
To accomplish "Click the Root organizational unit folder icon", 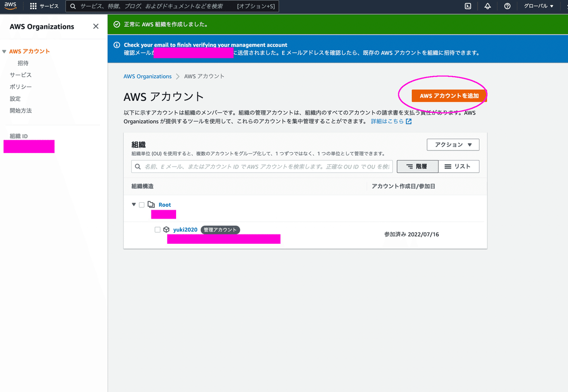I will [151, 205].
